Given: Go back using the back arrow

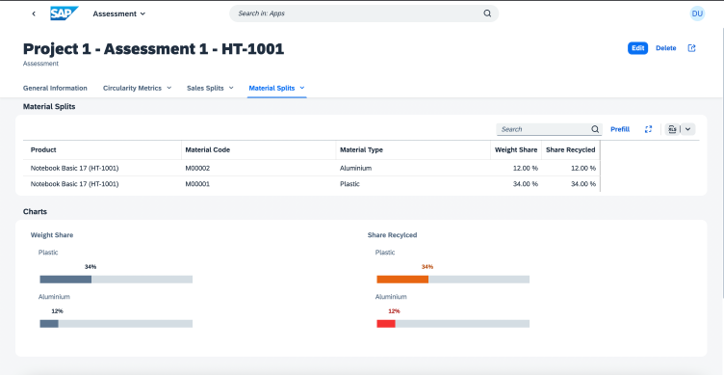Looking at the screenshot, I should tap(34, 14).
